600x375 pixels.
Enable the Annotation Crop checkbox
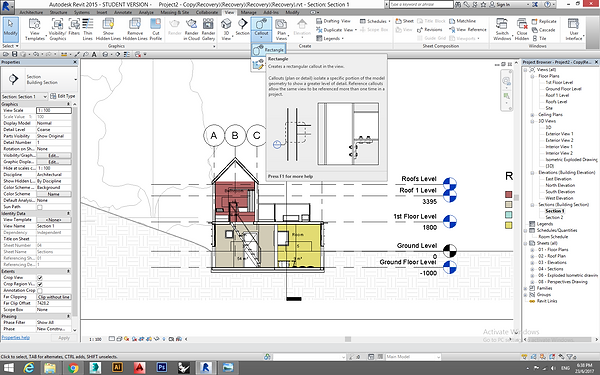pos(40,290)
